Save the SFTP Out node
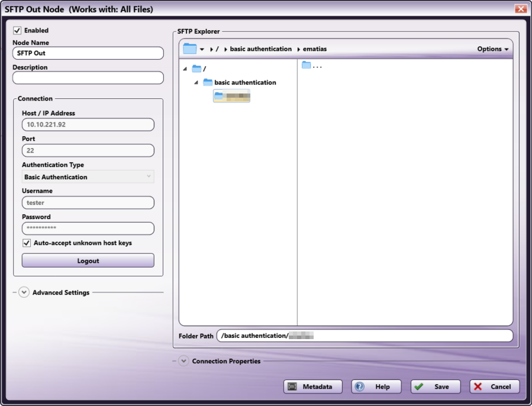The image size is (532, 406). tap(436, 386)
